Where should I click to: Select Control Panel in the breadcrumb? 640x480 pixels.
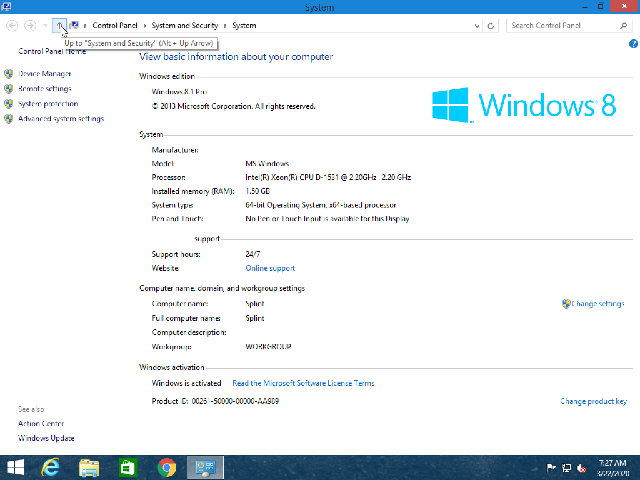tap(115, 25)
